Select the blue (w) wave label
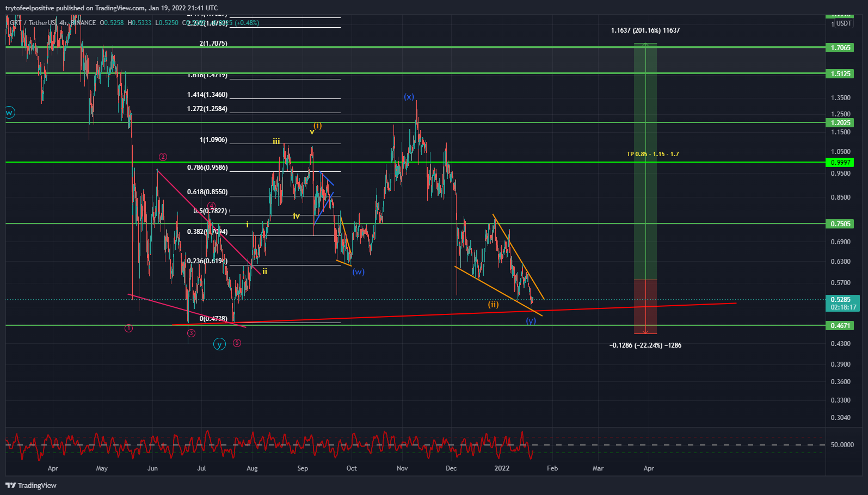 pos(358,271)
